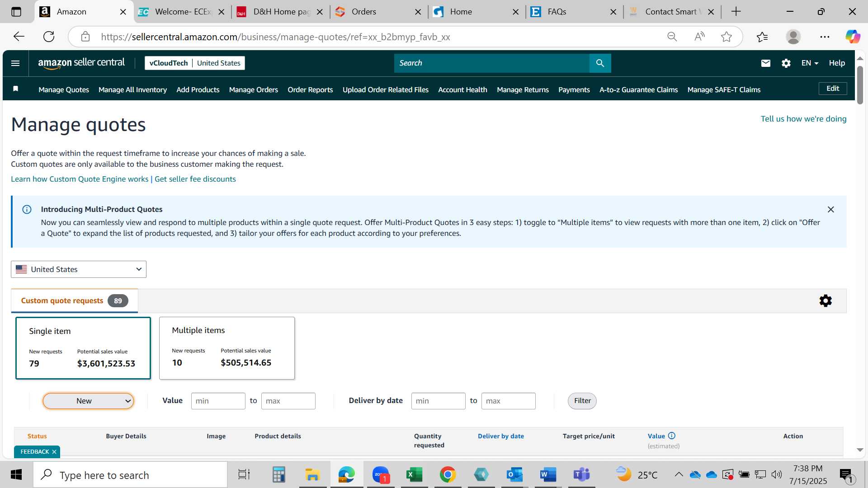868x488 pixels.
Task: Click the Deliver by date max field
Action: click(508, 401)
